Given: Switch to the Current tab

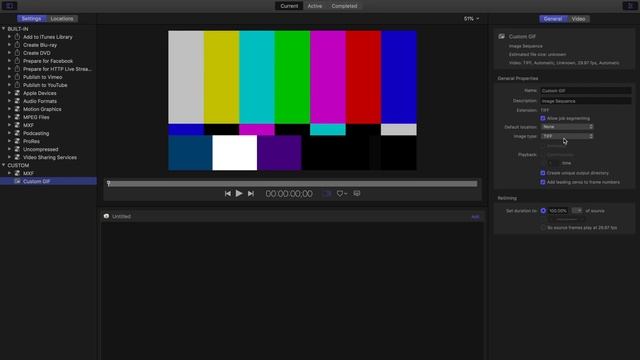Looking at the screenshot, I should [x=289, y=6].
